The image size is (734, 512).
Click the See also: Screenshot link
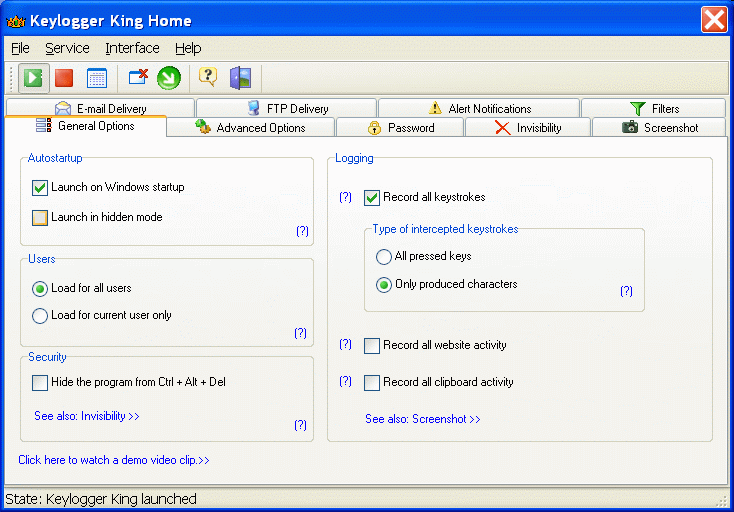[x=423, y=419]
